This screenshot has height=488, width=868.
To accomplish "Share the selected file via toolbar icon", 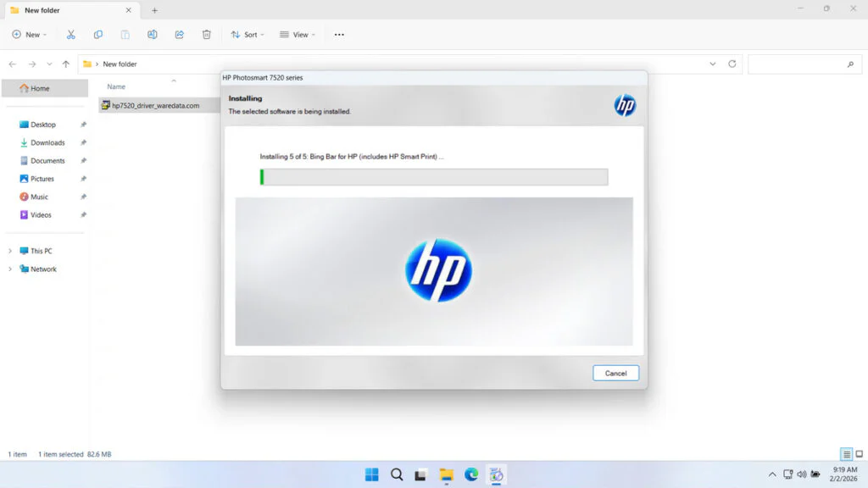I will [179, 34].
